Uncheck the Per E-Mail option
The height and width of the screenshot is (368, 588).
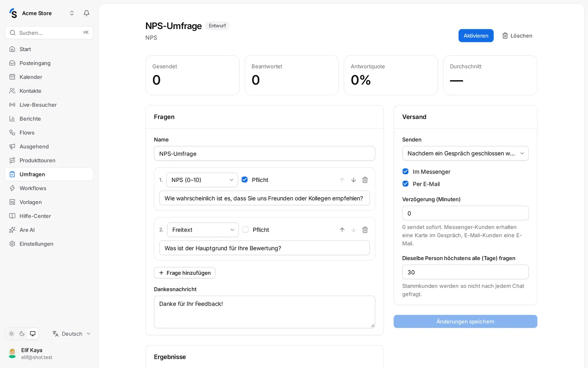coord(405,184)
